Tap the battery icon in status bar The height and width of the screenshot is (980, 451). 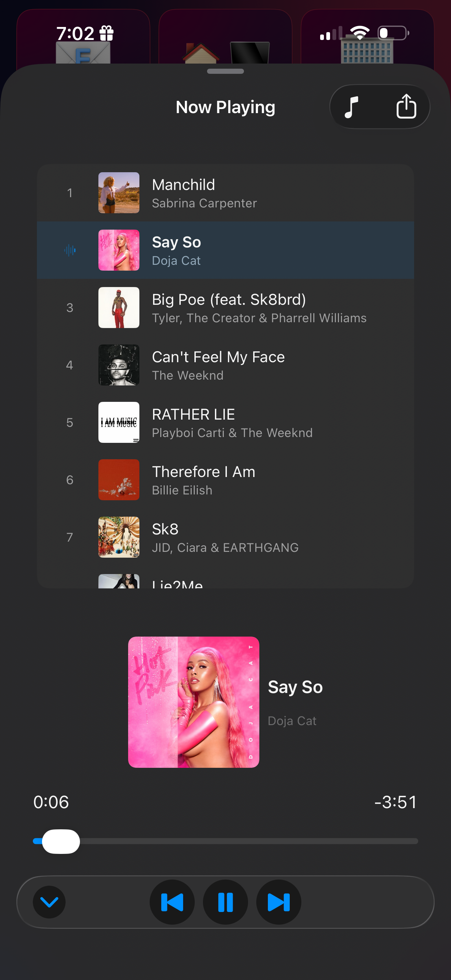point(393,33)
